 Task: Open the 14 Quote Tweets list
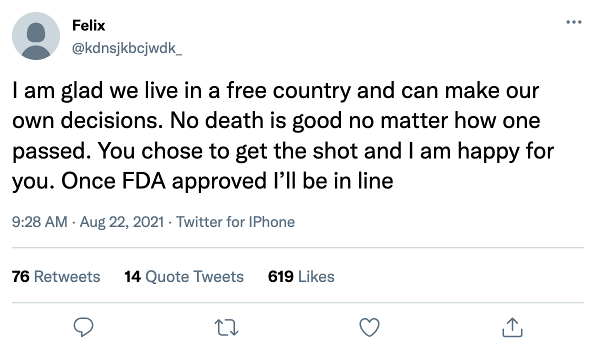[184, 276]
